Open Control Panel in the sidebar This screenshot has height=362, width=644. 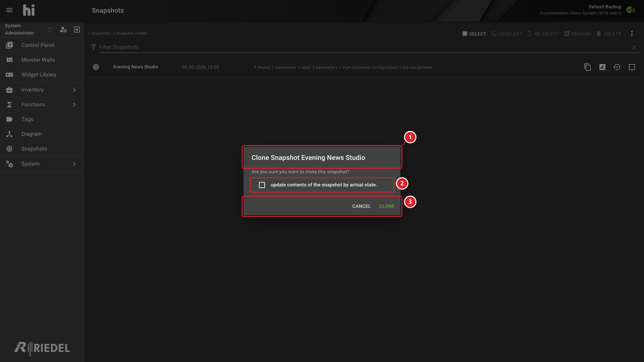(42, 45)
